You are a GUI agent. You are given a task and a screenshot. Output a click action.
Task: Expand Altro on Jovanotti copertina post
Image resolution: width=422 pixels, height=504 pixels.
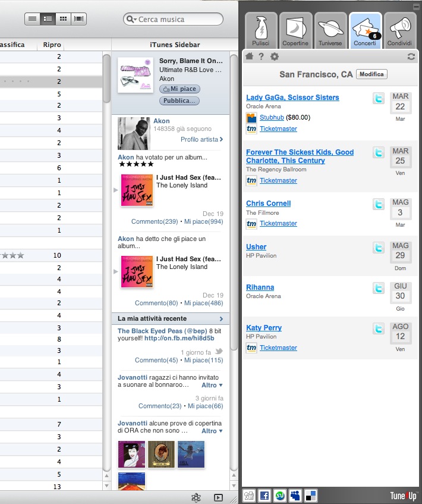coord(212,431)
